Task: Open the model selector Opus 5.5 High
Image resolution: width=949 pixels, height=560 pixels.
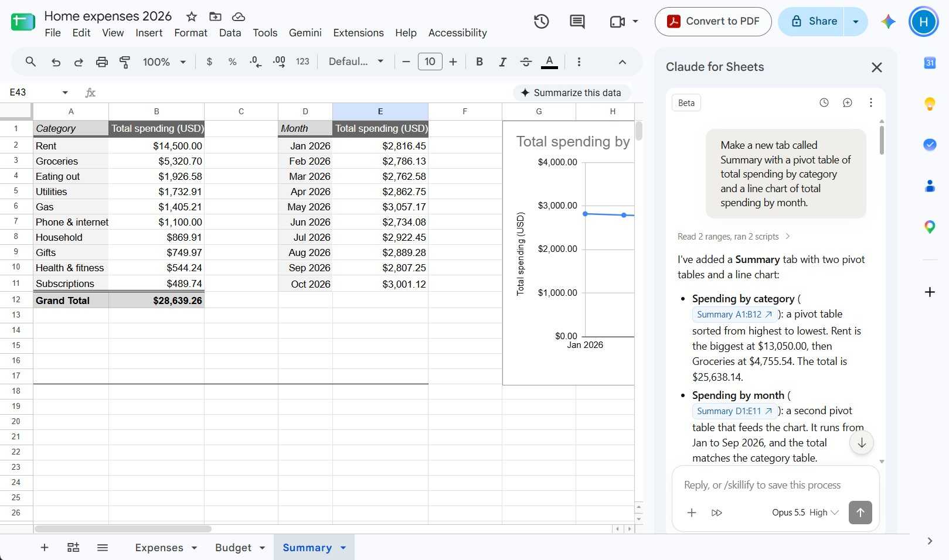Action: coord(805,513)
